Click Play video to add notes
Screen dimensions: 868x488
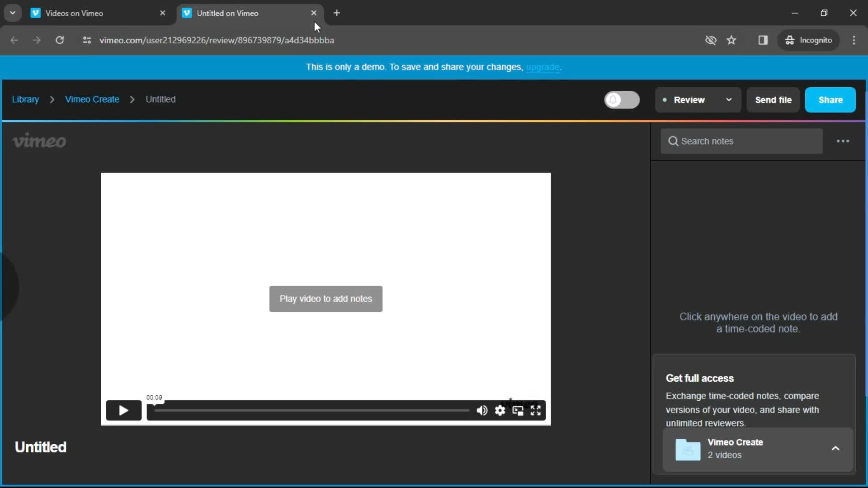tap(325, 299)
